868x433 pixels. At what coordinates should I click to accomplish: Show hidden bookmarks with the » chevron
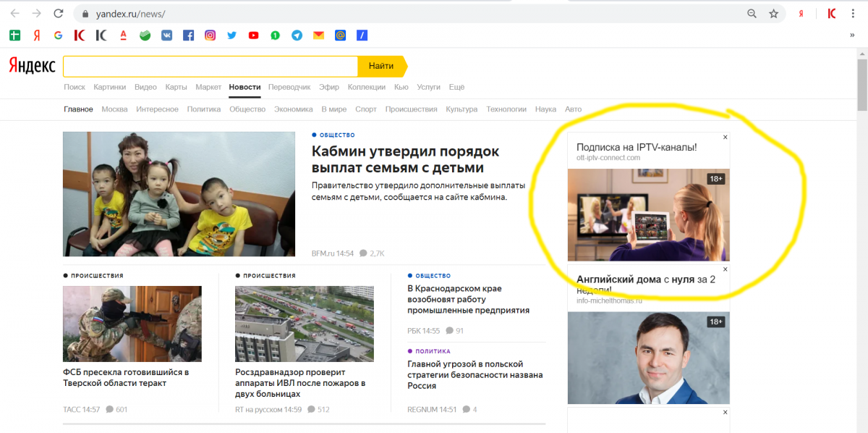pyautogui.click(x=851, y=35)
